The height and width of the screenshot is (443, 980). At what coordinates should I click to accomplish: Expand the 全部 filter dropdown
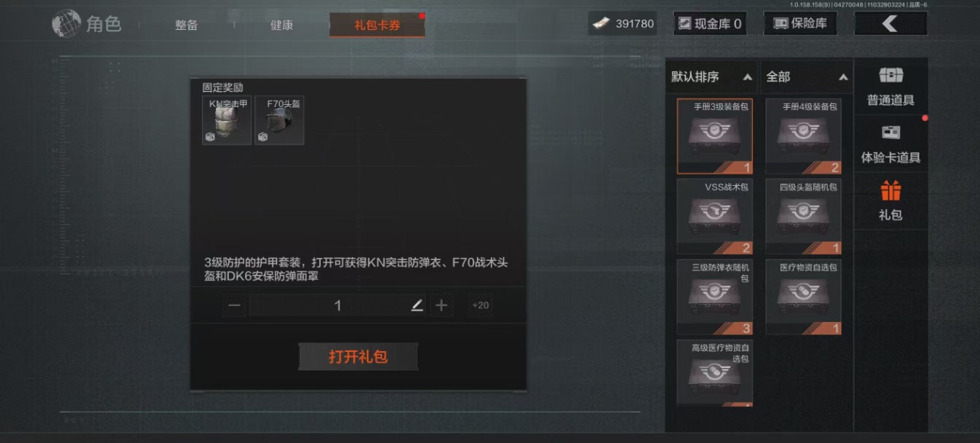pos(807,77)
